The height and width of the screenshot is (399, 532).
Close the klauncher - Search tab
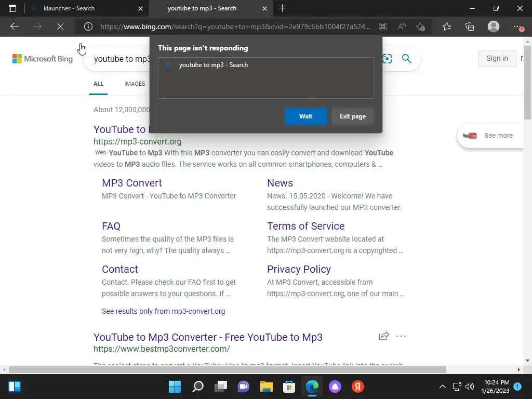click(x=140, y=8)
